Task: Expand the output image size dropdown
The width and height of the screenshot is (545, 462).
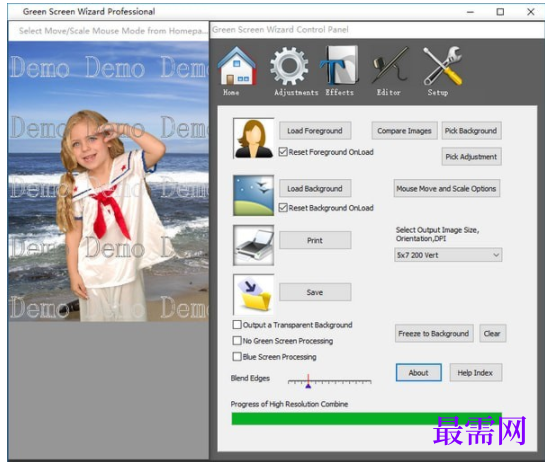Action: click(448, 255)
